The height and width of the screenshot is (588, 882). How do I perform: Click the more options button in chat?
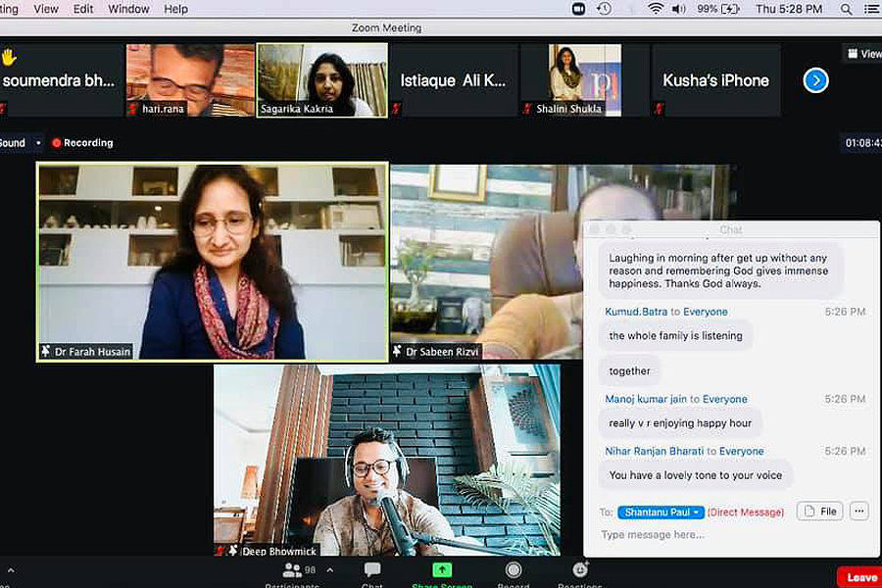pyautogui.click(x=858, y=511)
